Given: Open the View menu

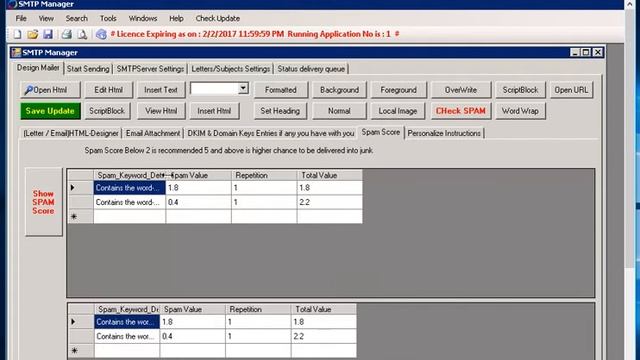Looking at the screenshot, I should [x=46, y=18].
